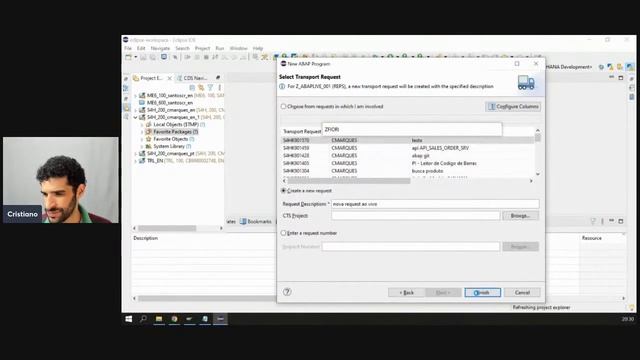Expand System Library node
Viewport: 640px width, 360px height.
click(x=142, y=146)
